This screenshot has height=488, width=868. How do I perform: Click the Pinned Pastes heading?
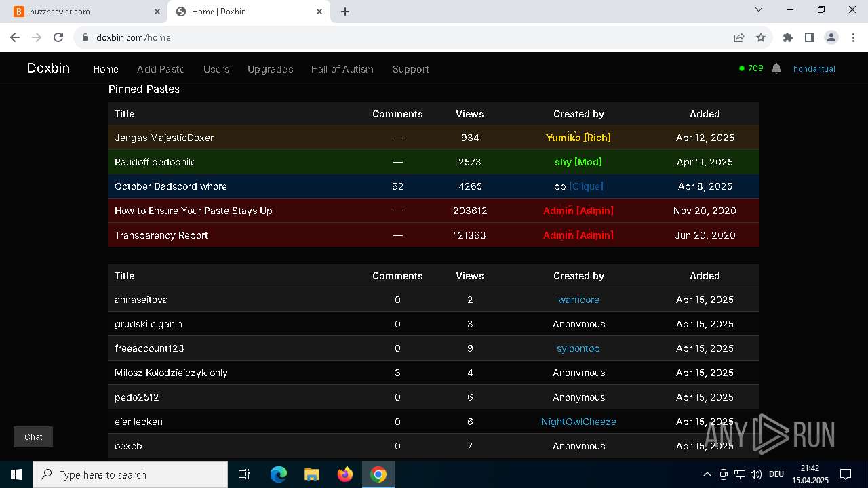(144, 89)
